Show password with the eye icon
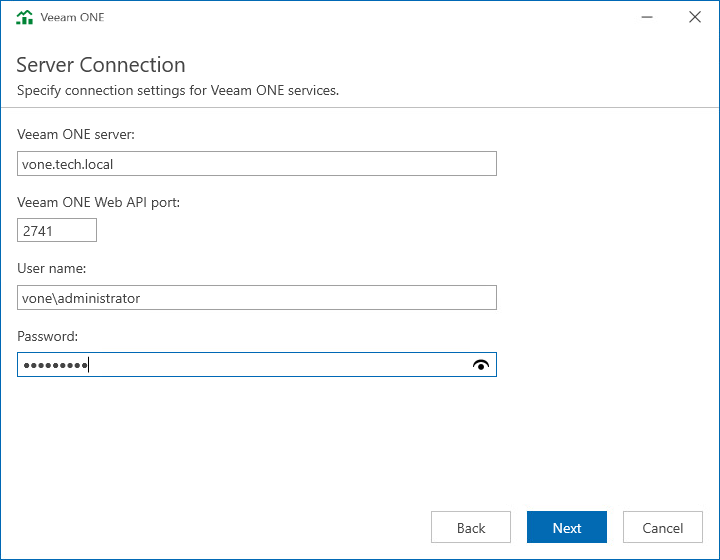The width and height of the screenshot is (720, 560). coord(481,365)
